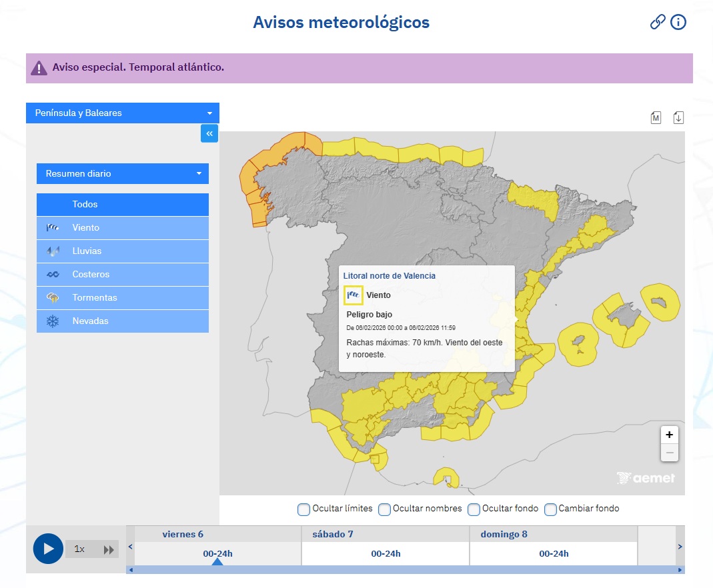The height and width of the screenshot is (588, 713).
Task: Click the Tormentas lightning storm icon
Action: point(53,297)
